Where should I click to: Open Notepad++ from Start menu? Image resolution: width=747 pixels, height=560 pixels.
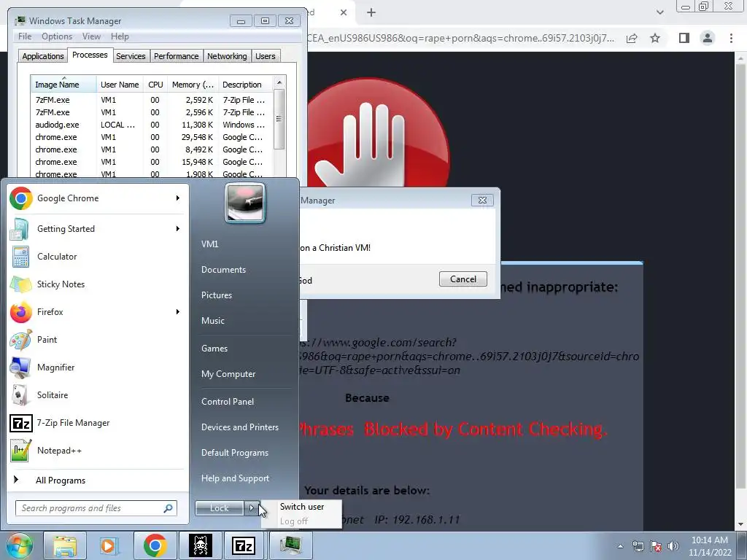click(x=97, y=451)
